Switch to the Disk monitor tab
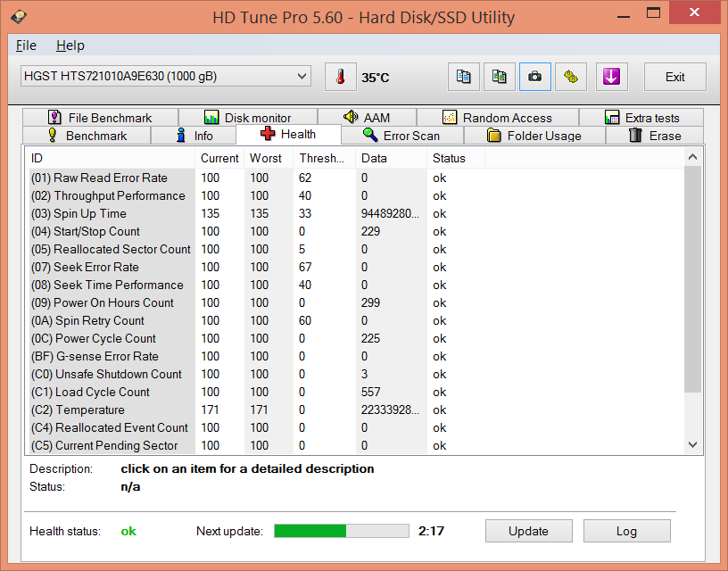The width and height of the screenshot is (728, 571). click(248, 118)
